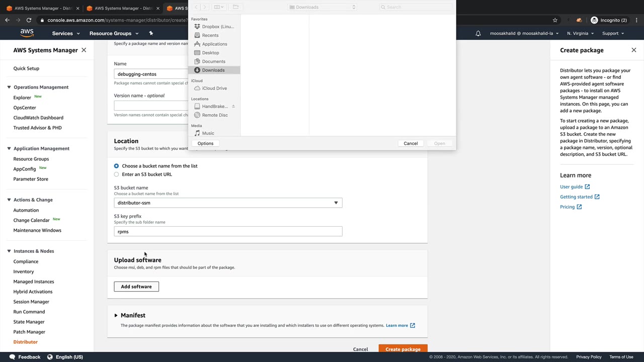Open the Services menu
The width and height of the screenshot is (644, 362).
point(66,33)
